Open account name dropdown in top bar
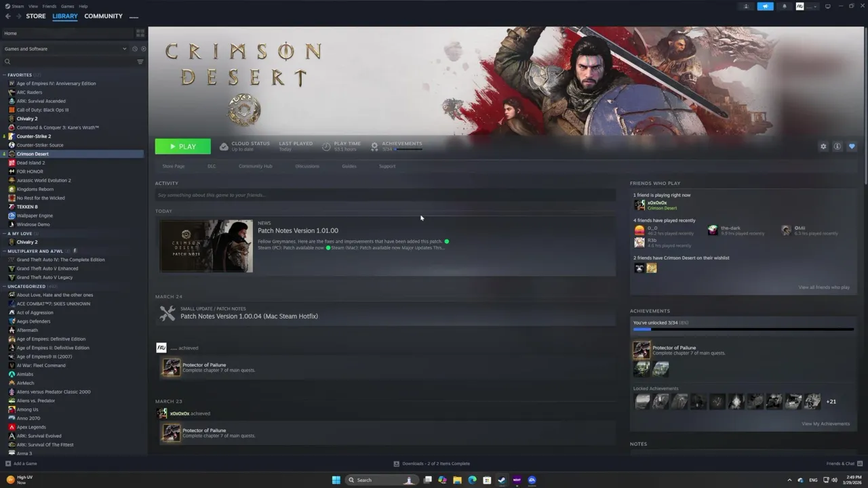This screenshot has width=868, height=488. tap(807, 6)
